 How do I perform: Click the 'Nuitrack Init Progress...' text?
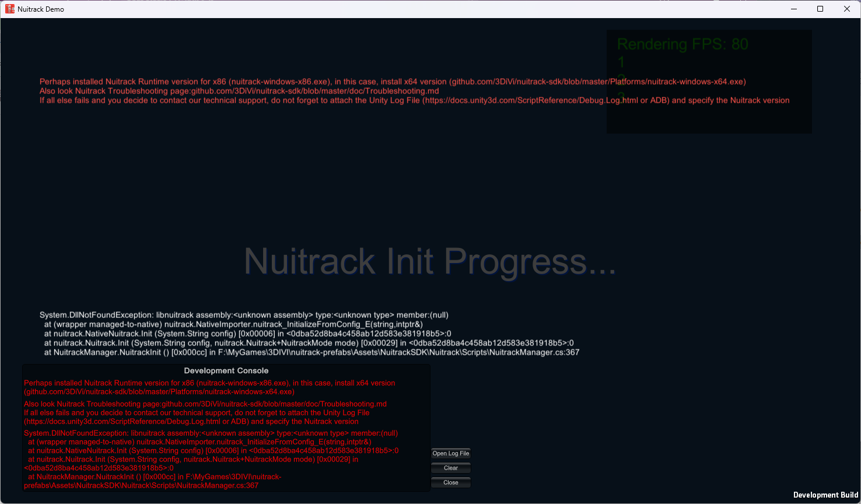click(x=430, y=261)
